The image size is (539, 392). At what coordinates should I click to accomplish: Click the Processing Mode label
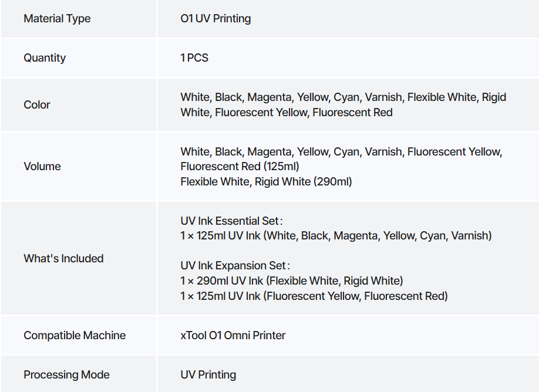tap(66, 374)
